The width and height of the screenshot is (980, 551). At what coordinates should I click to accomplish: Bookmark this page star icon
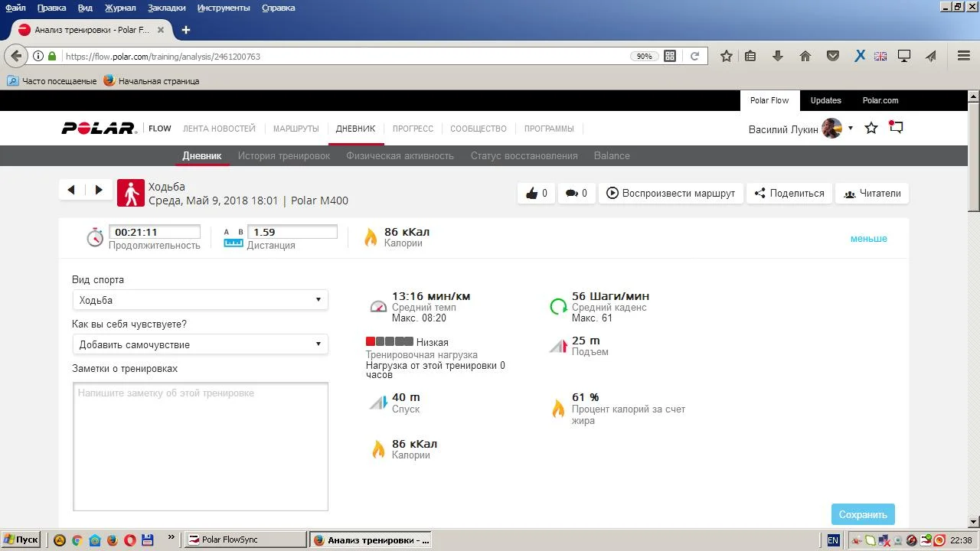click(x=727, y=56)
